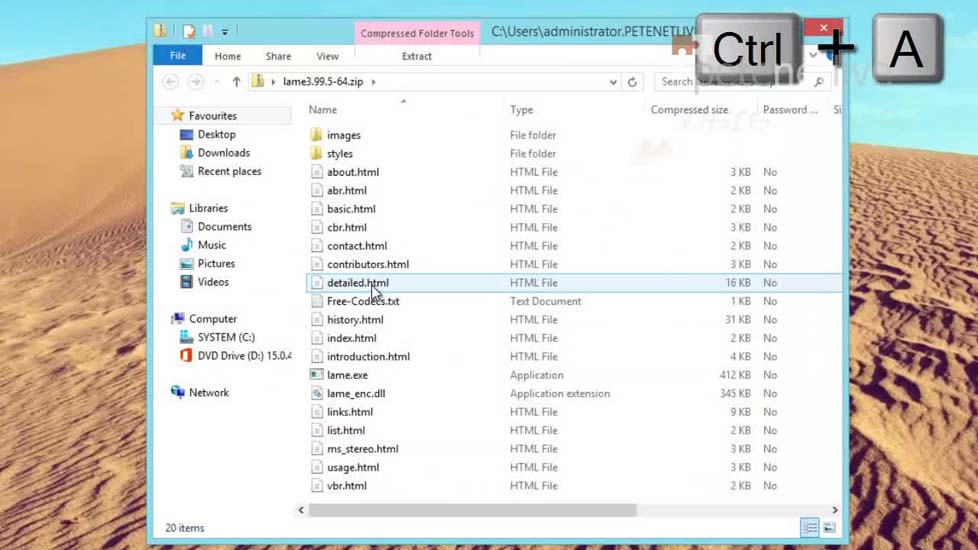Select lame_enc.dll file icon

click(x=317, y=393)
